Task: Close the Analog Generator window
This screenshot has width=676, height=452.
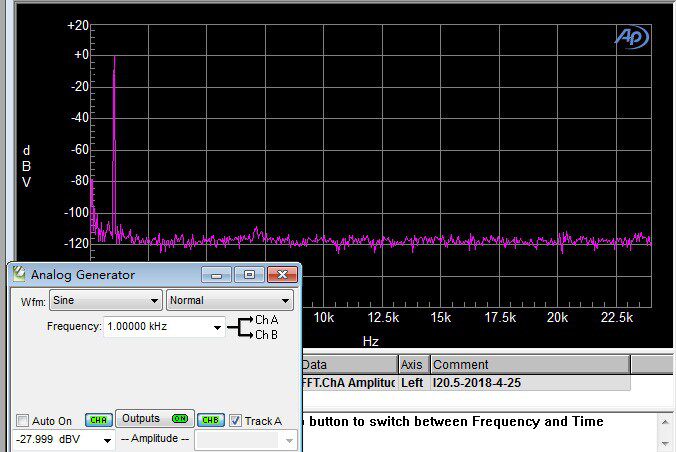Action: point(282,275)
